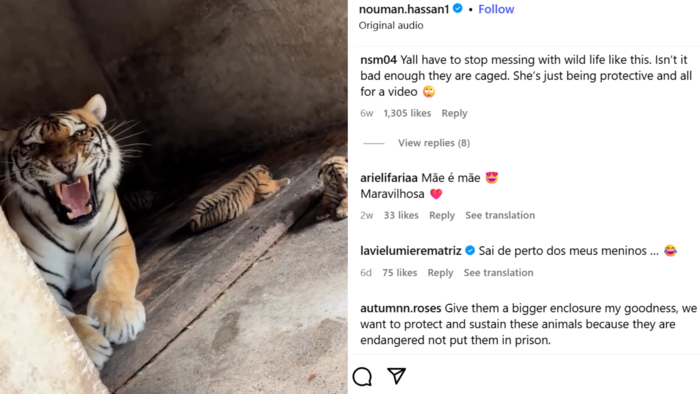Viewport: 700px width, 394px height.
Task: Share post with paper plane icon
Action: pos(396,376)
